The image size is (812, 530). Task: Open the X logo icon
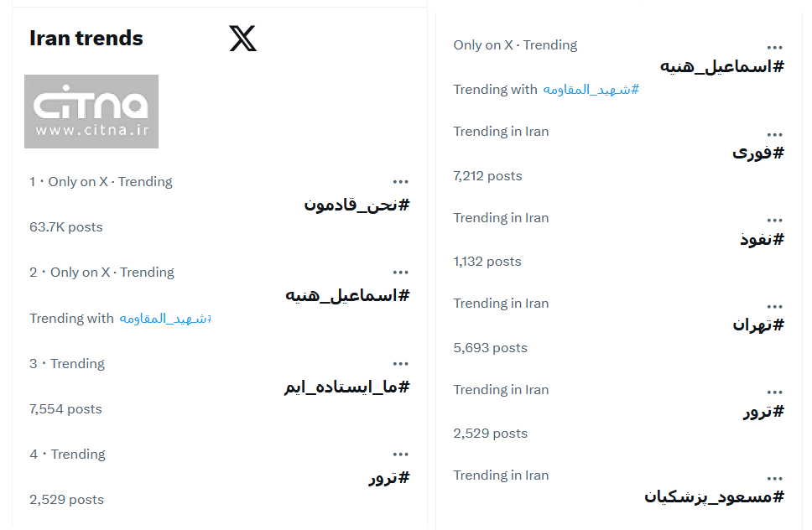(242, 37)
